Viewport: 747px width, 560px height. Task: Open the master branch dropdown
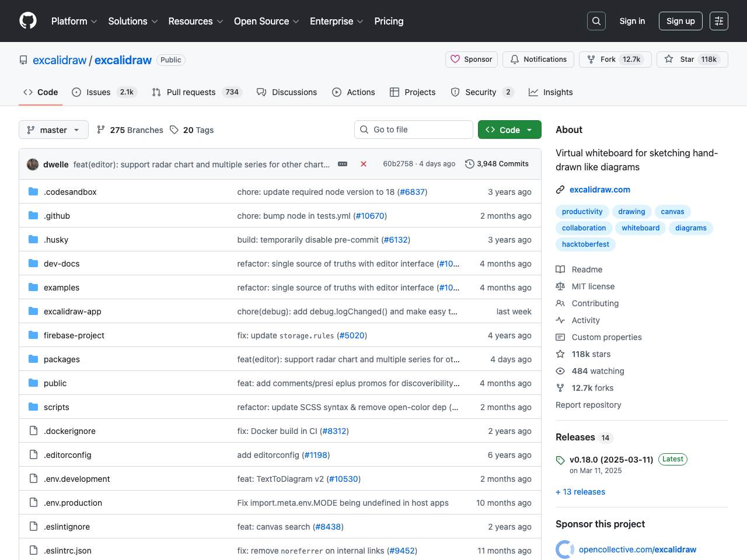pyautogui.click(x=54, y=129)
